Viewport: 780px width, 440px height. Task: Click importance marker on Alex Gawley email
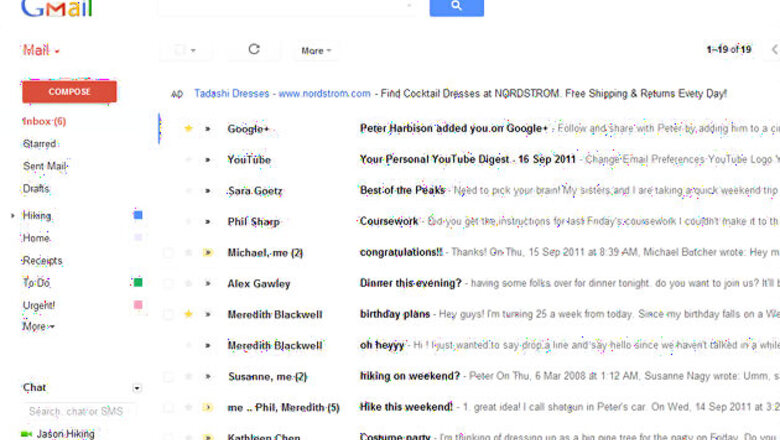(208, 283)
